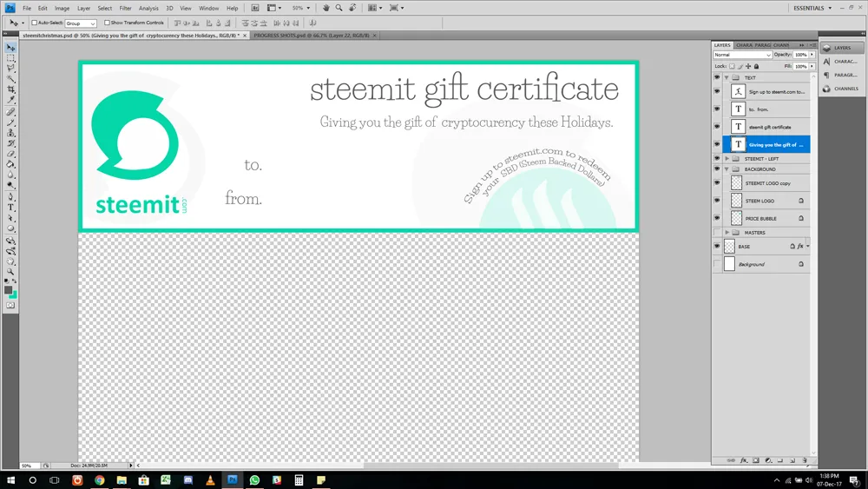Screen dimensions: 868x489
Task: Toggle Quick Mask mode
Action: click(x=10, y=305)
